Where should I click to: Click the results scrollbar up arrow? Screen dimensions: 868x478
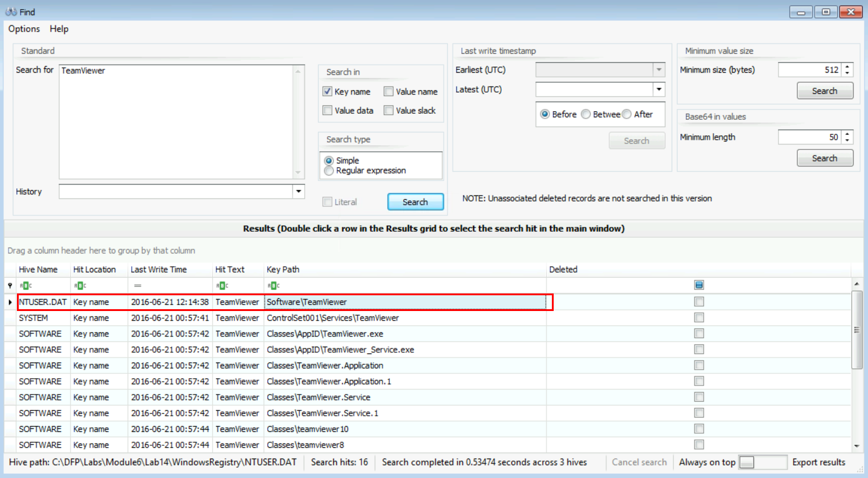click(x=857, y=284)
